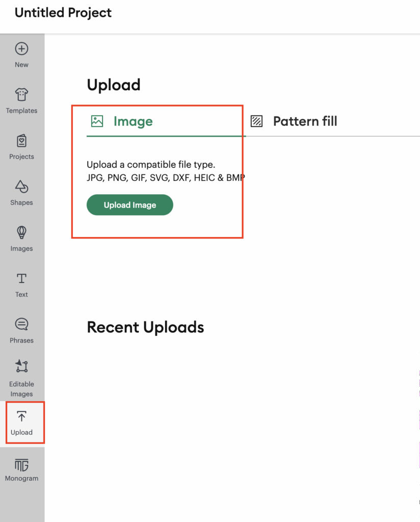Open the Editable Images sidebar icon
420x522 pixels.
click(21, 366)
